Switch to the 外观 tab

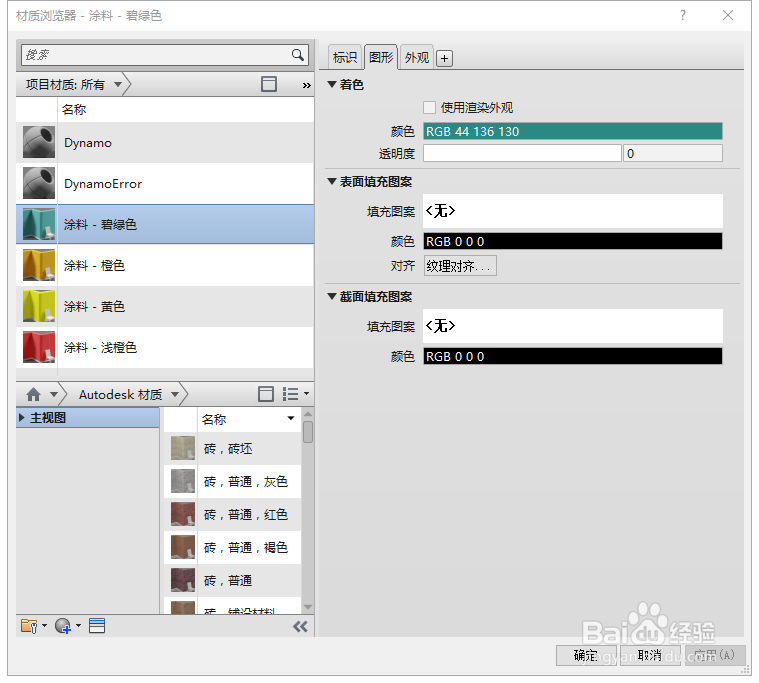pyautogui.click(x=417, y=58)
